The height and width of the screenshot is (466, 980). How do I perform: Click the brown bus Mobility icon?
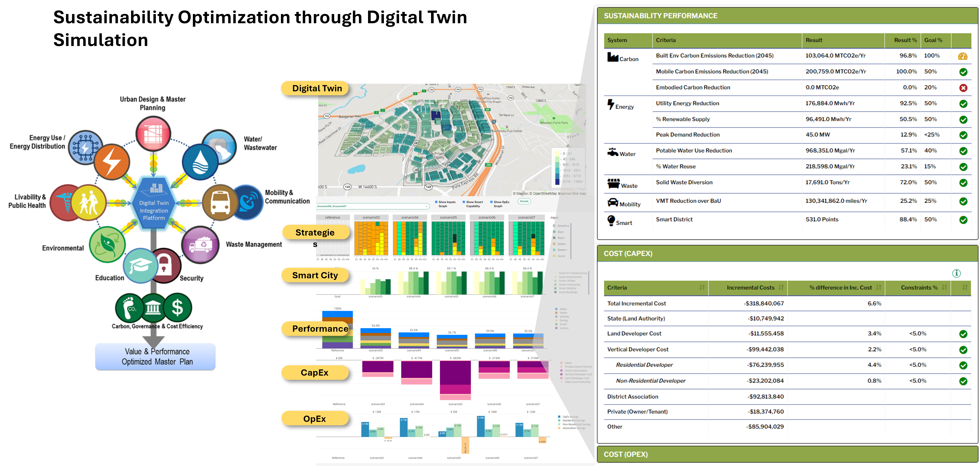(x=220, y=203)
